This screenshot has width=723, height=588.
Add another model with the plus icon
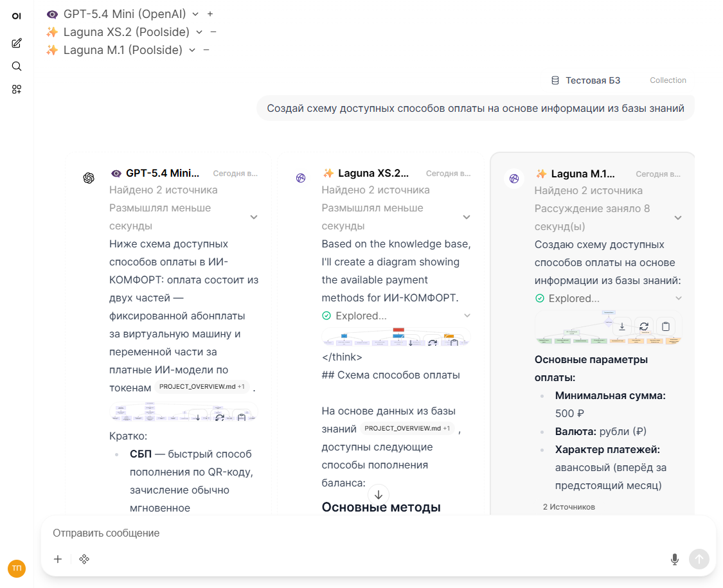[x=210, y=14]
